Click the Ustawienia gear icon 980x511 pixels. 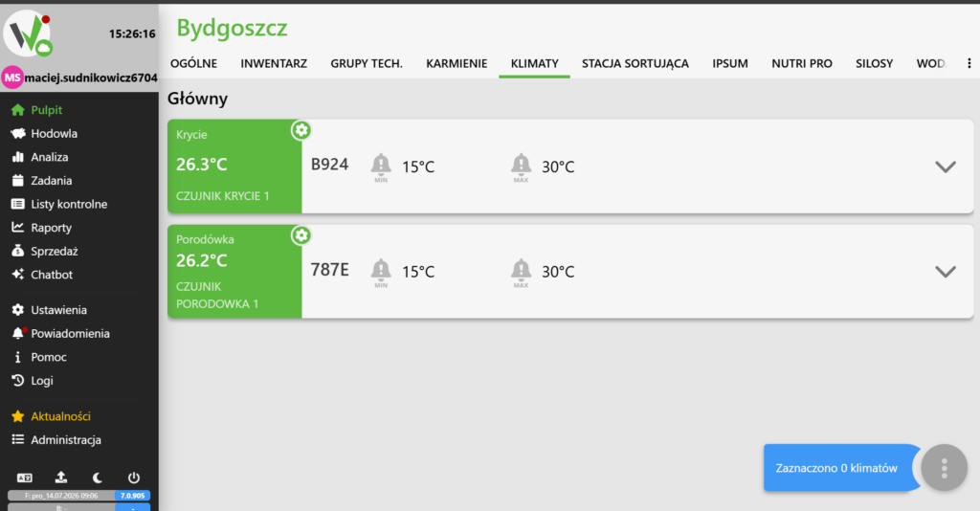(x=17, y=310)
